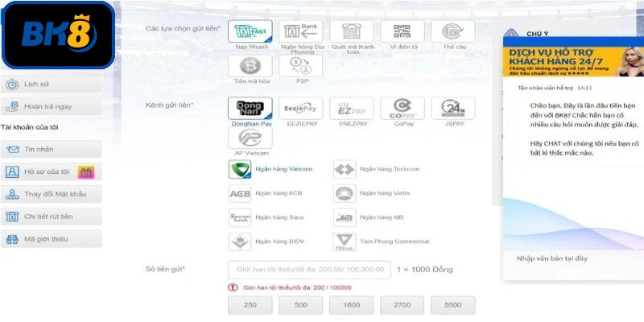This screenshot has width=644, height=322.
Task: Select the Thẻ cào deposit icon
Action: 453,31
